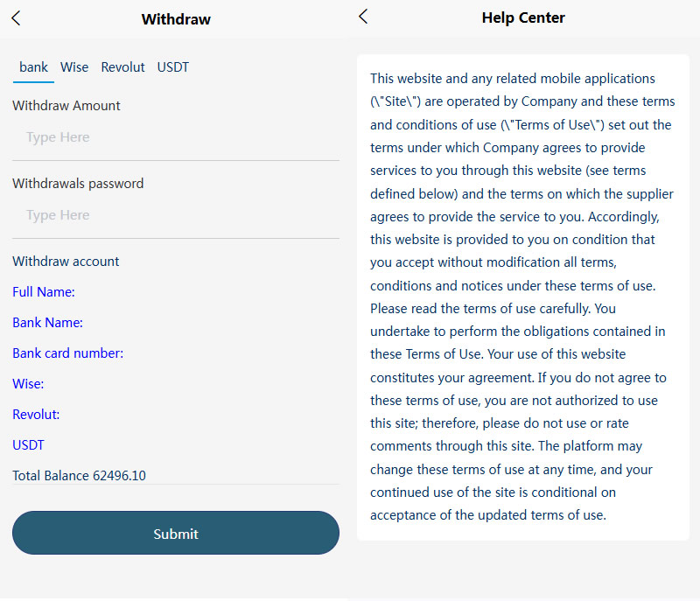Screen dimensions: 700x601
Task: Click the Help Center heading
Action: (523, 17)
